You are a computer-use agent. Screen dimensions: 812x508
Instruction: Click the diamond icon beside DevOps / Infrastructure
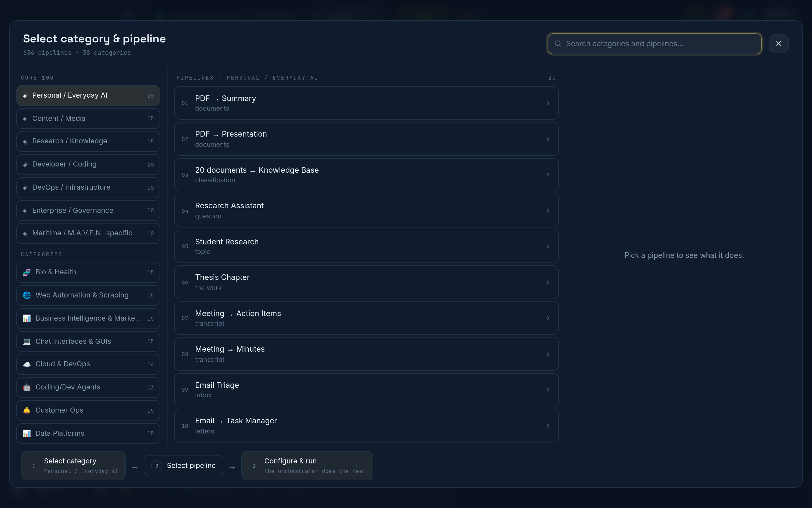(25, 187)
